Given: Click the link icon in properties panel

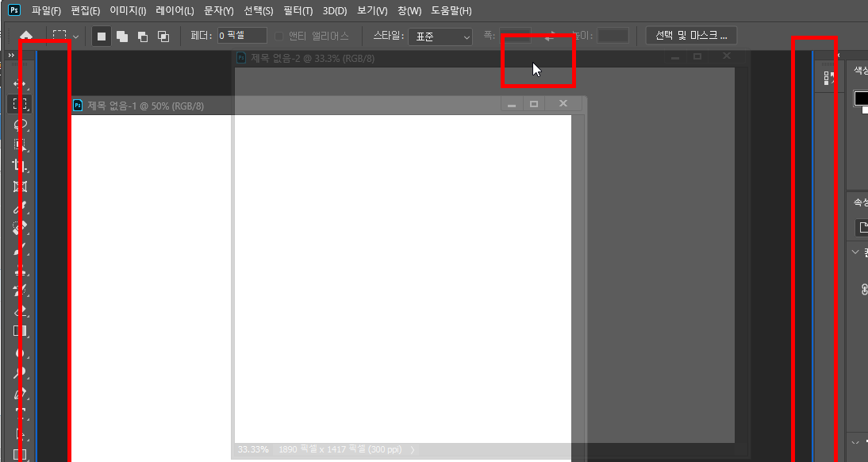Looking at the screenshot, I should 864,290.
